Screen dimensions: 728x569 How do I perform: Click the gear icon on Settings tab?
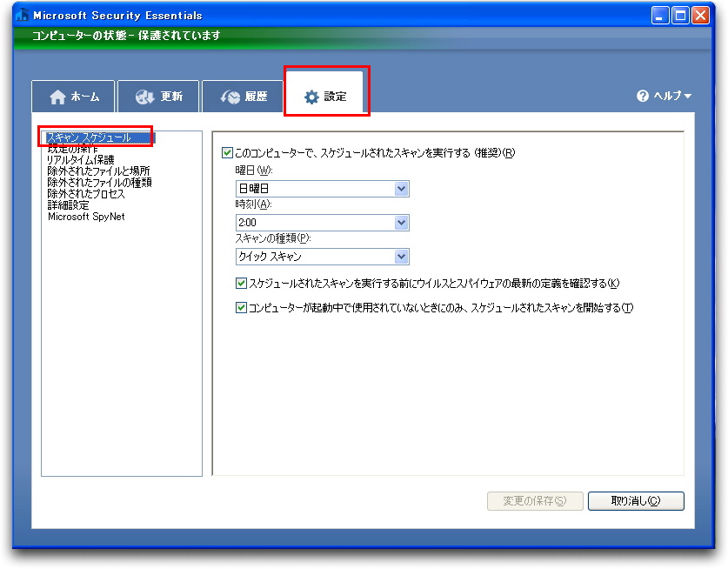point(311,97)
